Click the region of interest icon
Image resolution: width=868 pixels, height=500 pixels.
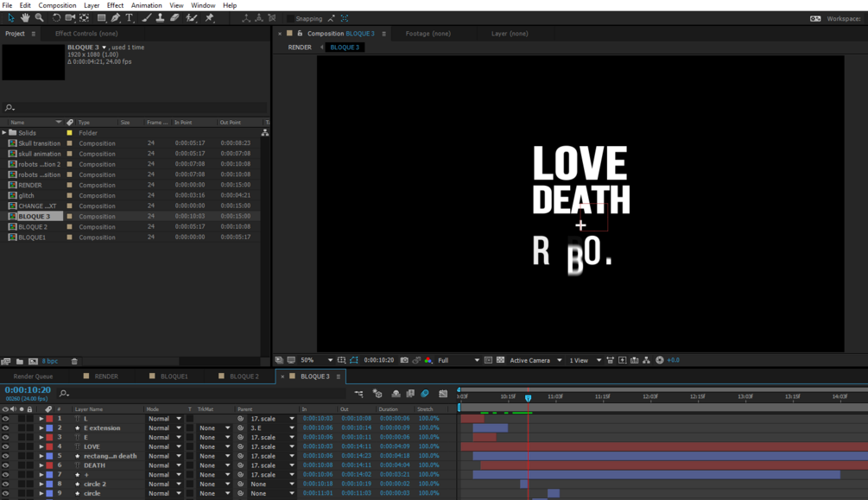pyautogui.click(x=488, y=360)
